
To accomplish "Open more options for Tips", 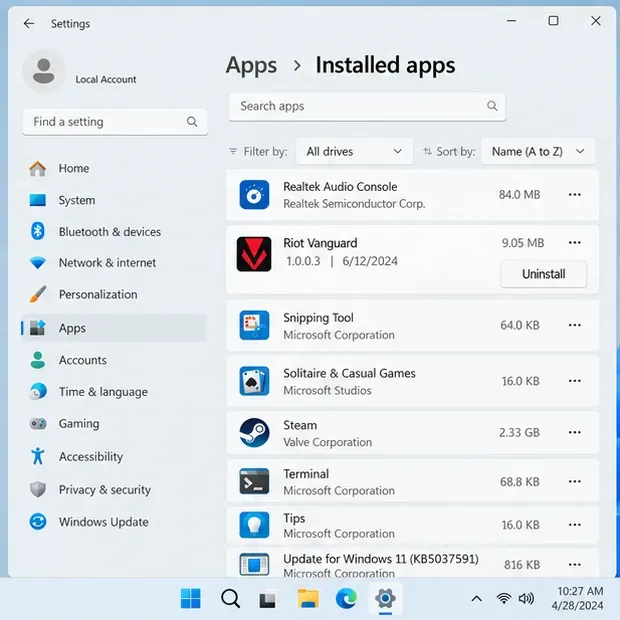I will click(575, 525).
